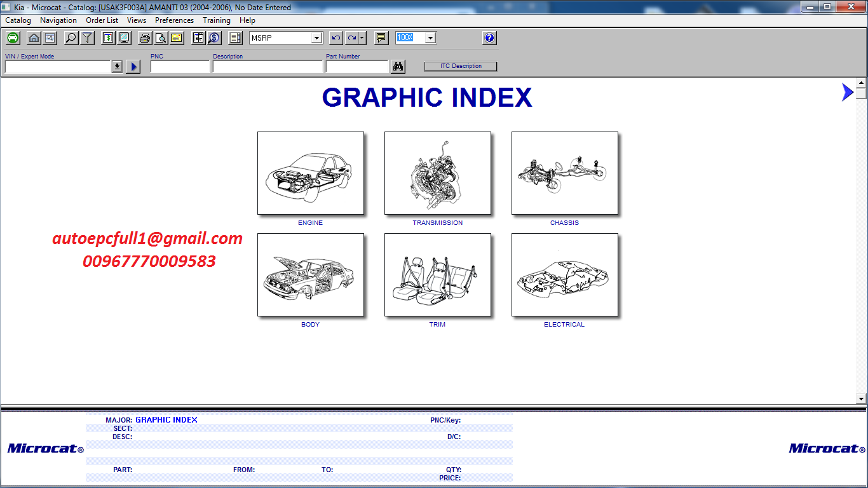Open the Training menu
This screenshot has height=488, width=868.
[217, 20]
